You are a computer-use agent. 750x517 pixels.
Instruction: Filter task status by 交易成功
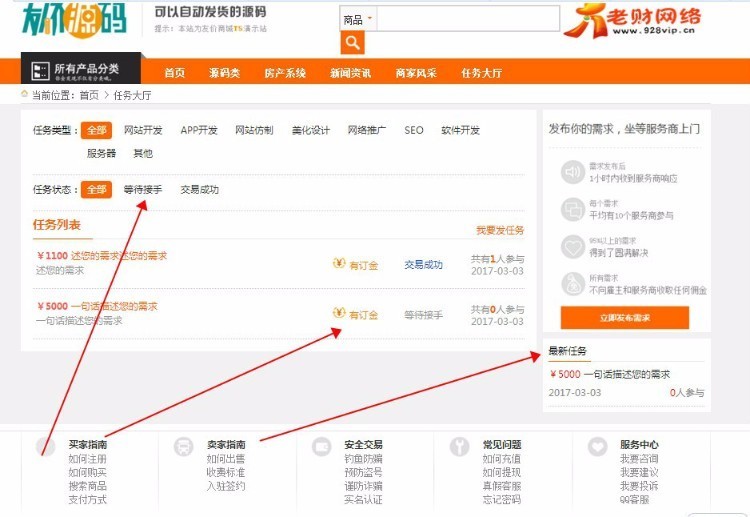click(200, 189)
